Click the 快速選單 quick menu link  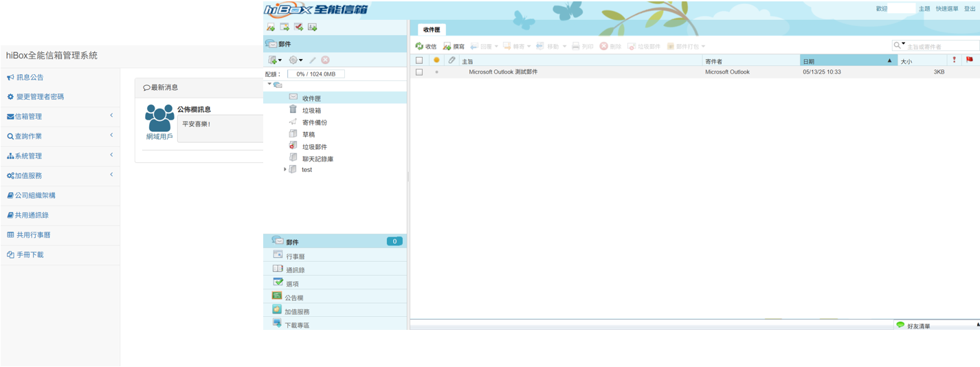946,9
